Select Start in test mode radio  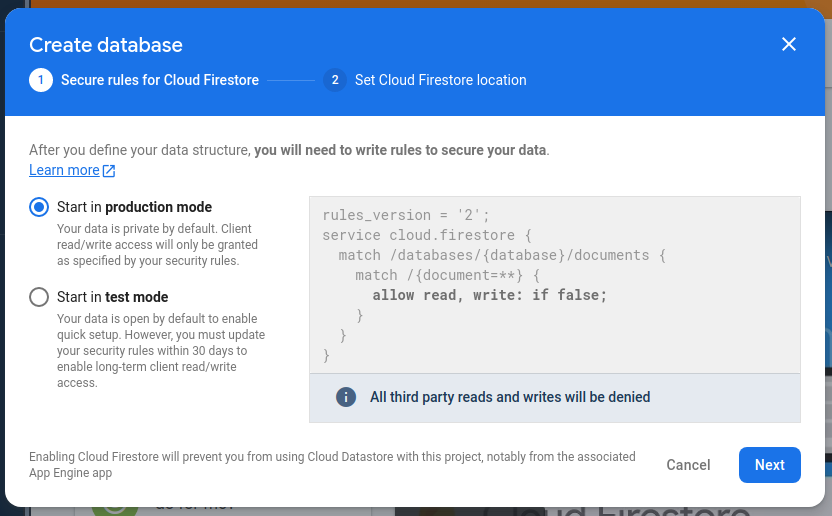39,297
